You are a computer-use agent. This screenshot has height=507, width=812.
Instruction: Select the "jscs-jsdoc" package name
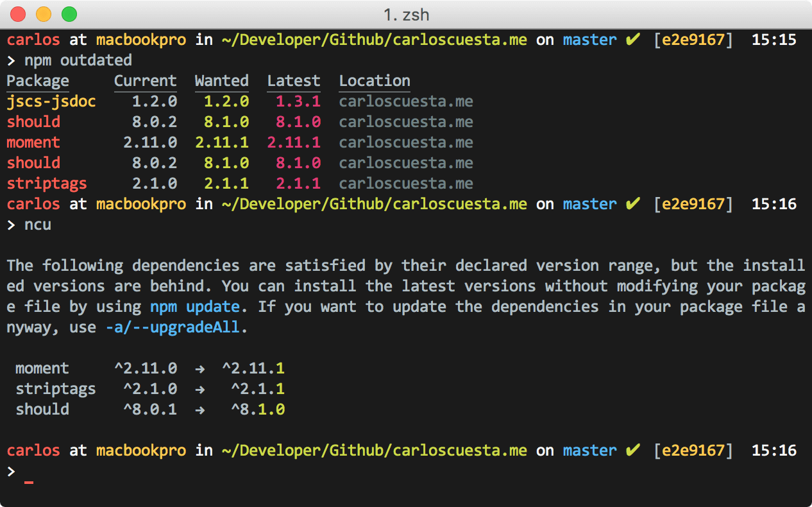[x=51, y=101]
